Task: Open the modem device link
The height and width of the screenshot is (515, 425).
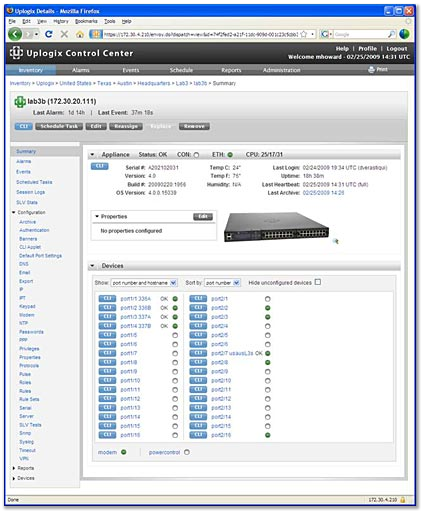Action: pyautogui.click(x=107, y=452)
